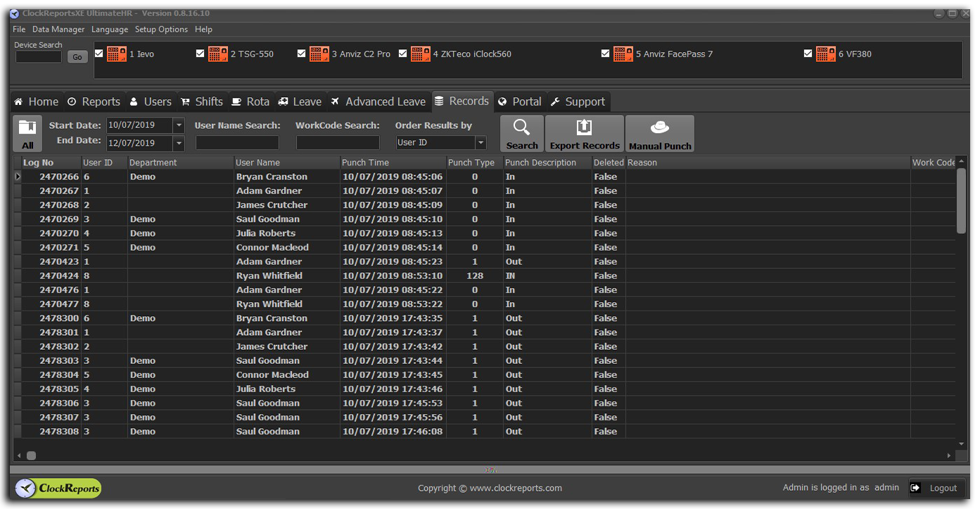Disable the 6 VF380 device checkbox

click(x=808, y=54)
